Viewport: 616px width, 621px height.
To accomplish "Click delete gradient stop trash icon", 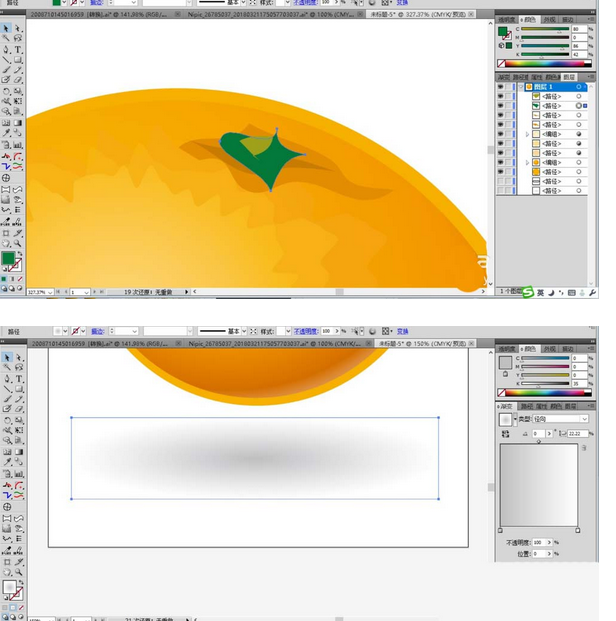I will [x=584, y=448].
